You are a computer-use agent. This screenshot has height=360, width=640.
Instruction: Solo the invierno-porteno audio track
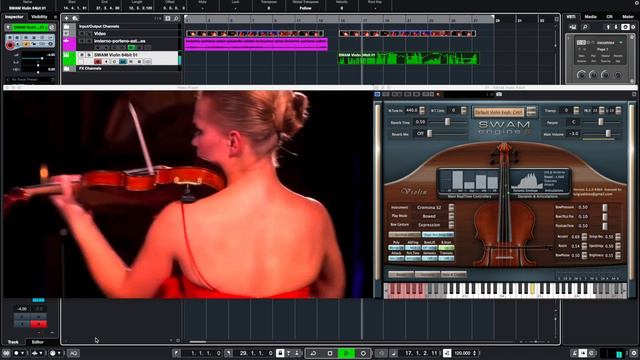(x=89, y=41)
